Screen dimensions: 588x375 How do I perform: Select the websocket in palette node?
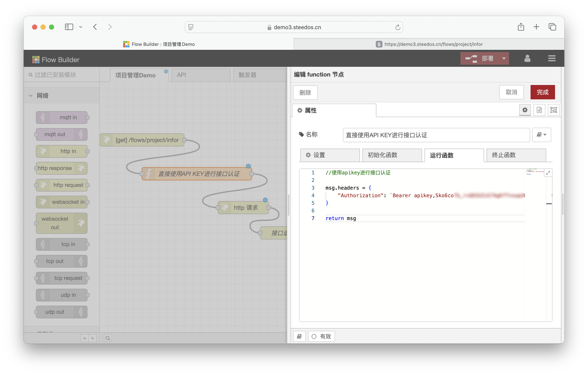(x=61, y=202)
